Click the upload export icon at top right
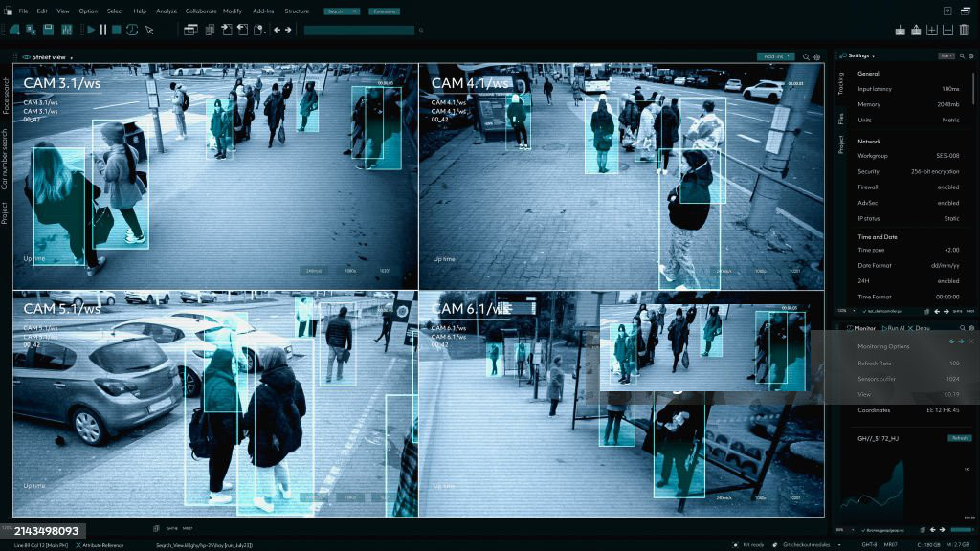Image resolution: width=980 pixels, height=551 pixels. [x=916, y=30]
